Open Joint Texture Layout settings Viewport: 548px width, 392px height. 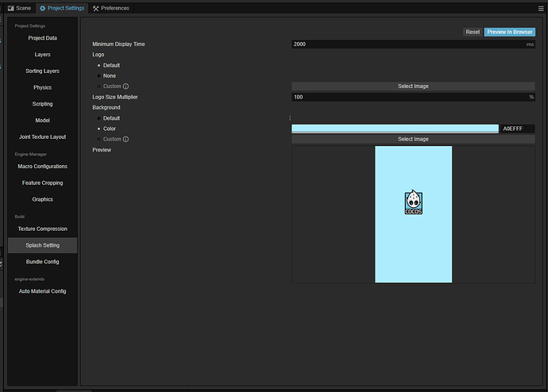coord(42,136)
